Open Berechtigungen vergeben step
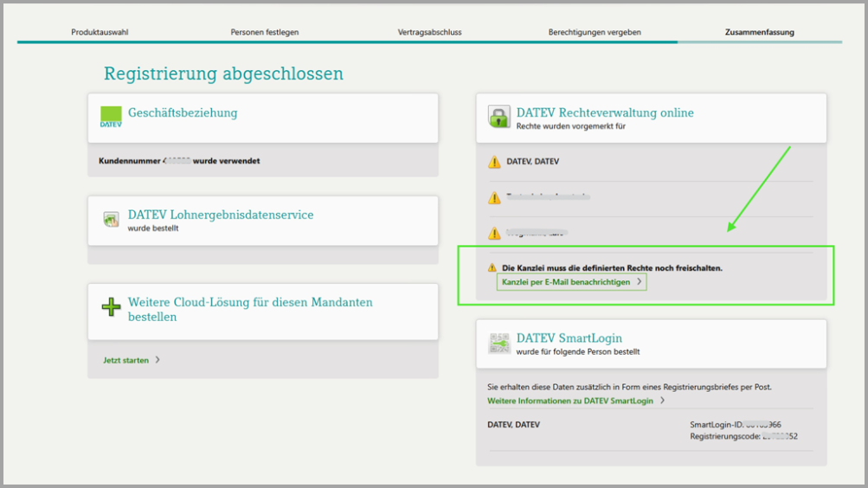The width and height of the screenshot is (868, 488). pos(595,32)
